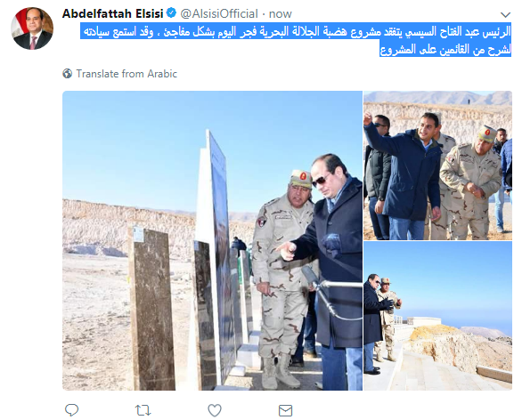Open bottom right photo overlooking sea
Screen dimensions: 514x420
(x=437, y=316)
